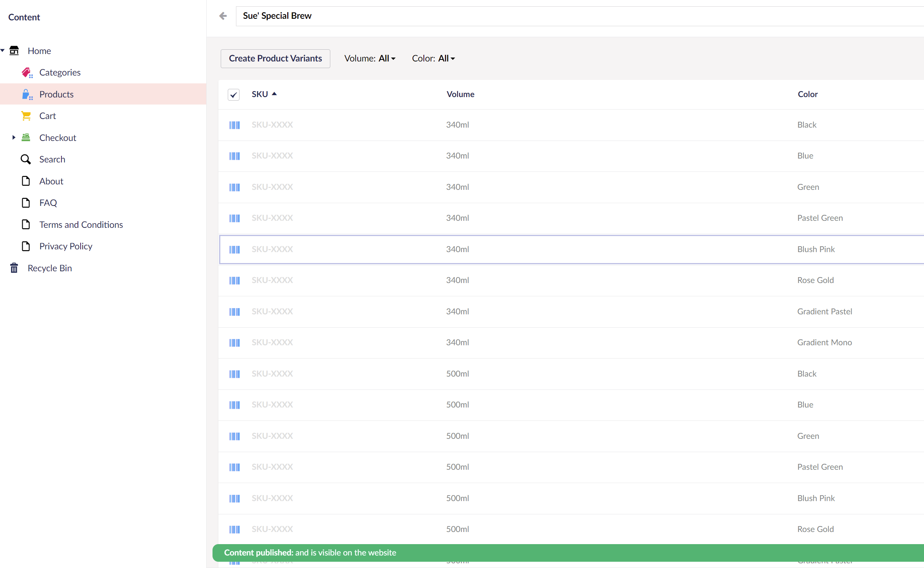This screenshot has width=924, height=568.
Task: Click the Recycle Bin trash icon
Action: 14,268
